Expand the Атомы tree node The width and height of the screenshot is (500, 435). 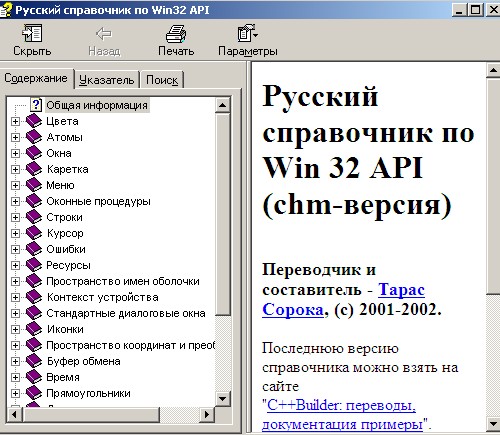point(15,137)
